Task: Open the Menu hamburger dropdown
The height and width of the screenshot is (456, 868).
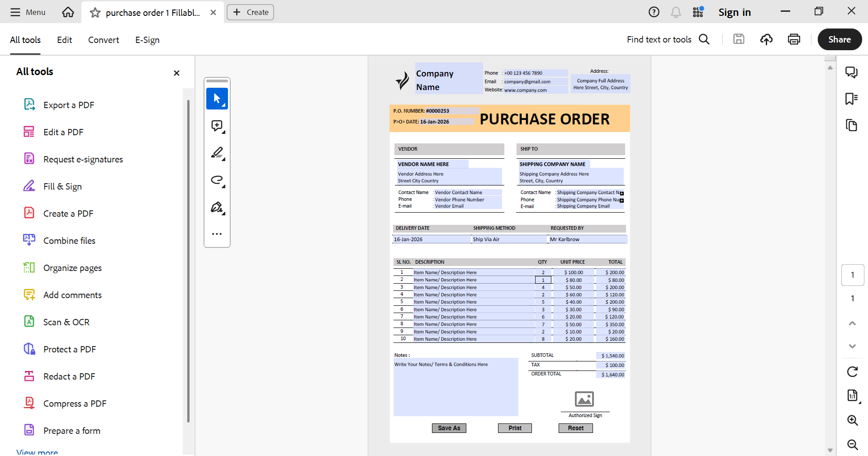Action: 28,12
